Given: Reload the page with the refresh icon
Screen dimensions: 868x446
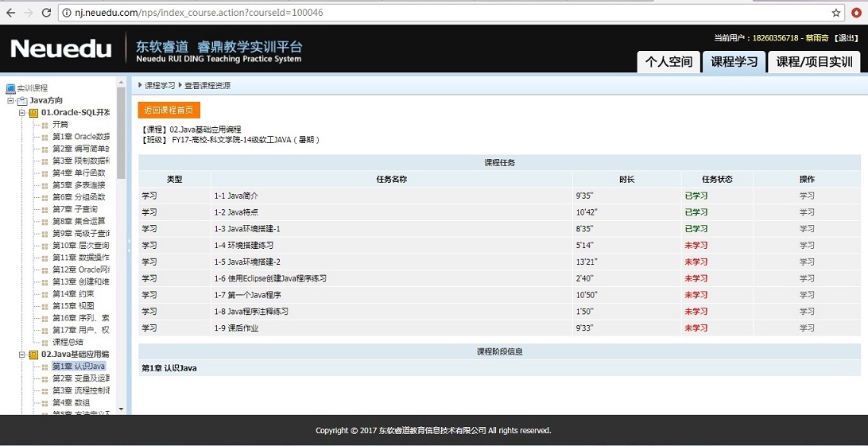Looking at the screenshot, I should point(45,13).
